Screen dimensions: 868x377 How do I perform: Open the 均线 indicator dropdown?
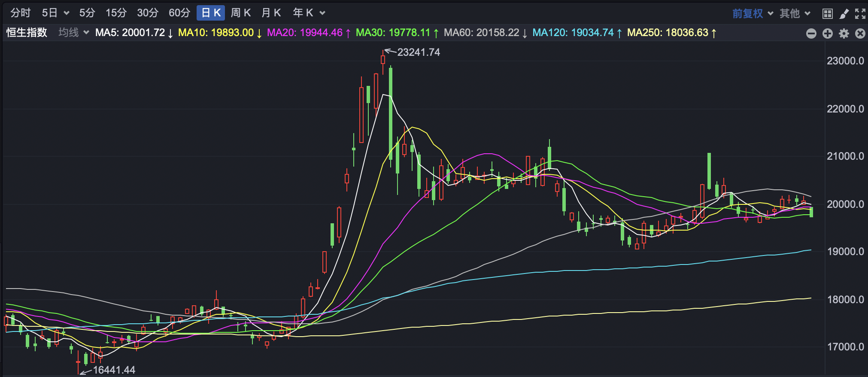pyautogui.click(x=73, y=32)
